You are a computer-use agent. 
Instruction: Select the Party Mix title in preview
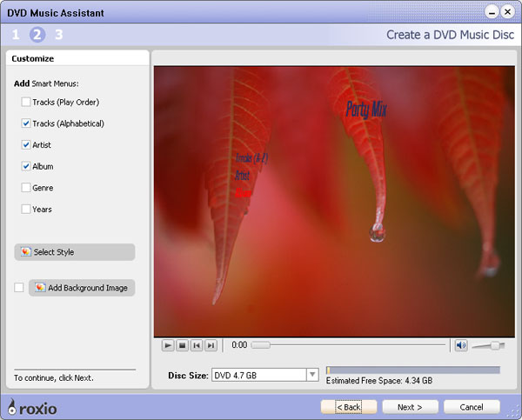click(x=365, y=110)
